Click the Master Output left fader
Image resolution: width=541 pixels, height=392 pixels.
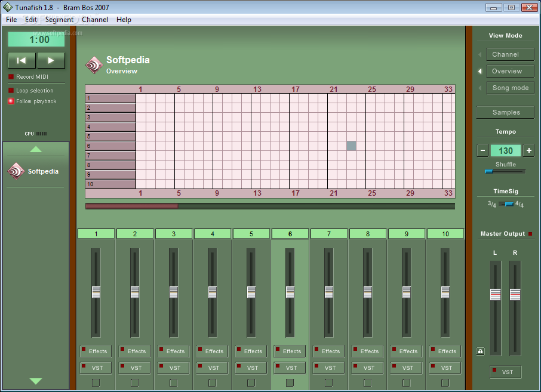(495, 294)
